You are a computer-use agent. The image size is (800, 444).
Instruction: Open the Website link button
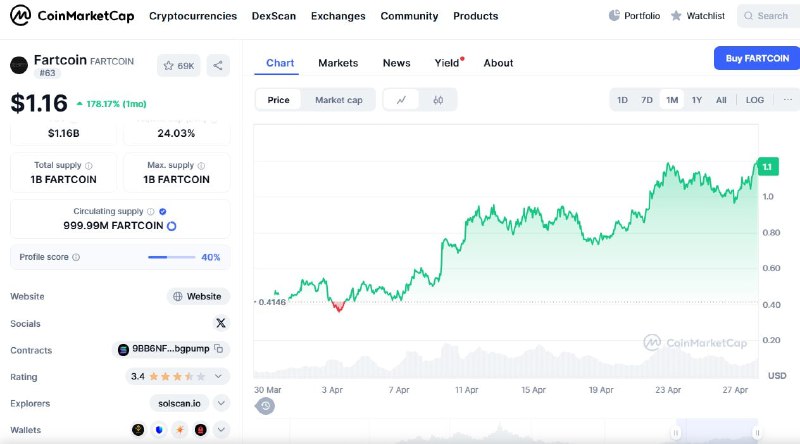(x=198, y=297)
